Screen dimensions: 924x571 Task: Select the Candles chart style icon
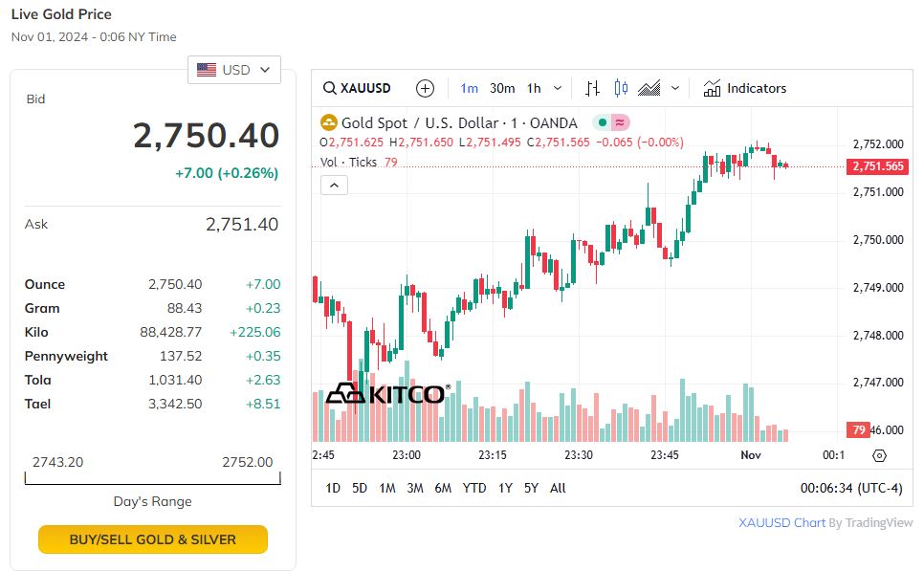(x=621, y=88)
